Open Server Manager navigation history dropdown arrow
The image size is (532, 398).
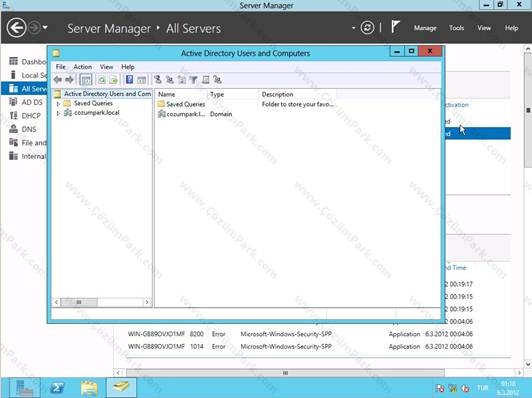[x=45, y=27]
